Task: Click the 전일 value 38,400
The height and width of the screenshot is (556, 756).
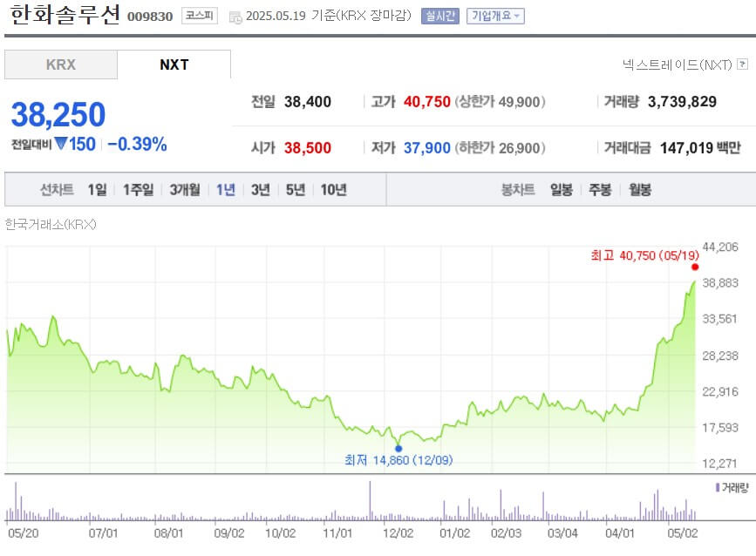Action: pos(308,102)
